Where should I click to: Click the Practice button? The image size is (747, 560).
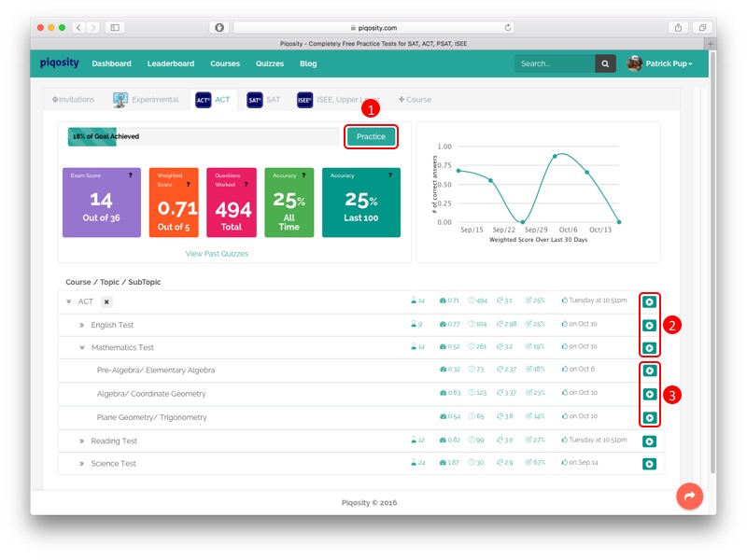pyautogui.click(x=371, y=136)
